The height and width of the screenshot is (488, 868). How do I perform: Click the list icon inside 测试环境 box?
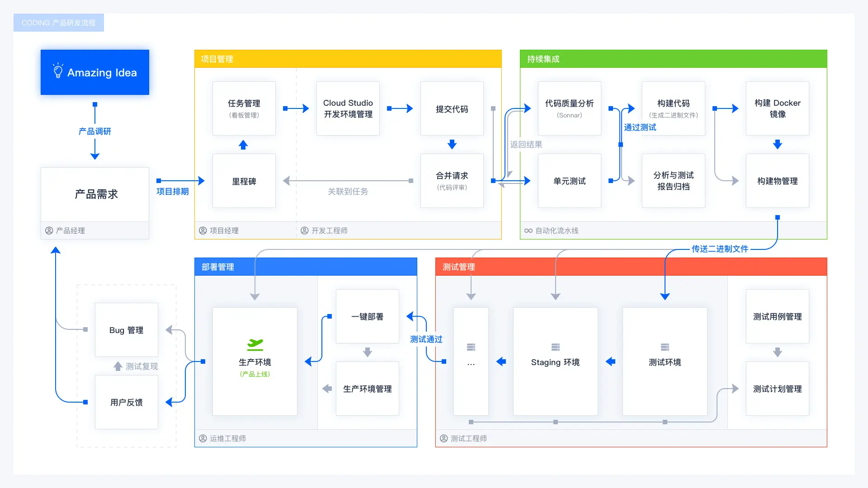click(665, 347)
